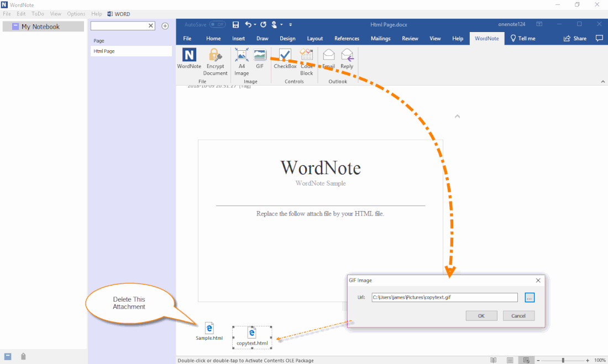Open the Html Page entry in the page list
The width and height of the screenshot is (608, 364).
[x=131, y=51]
